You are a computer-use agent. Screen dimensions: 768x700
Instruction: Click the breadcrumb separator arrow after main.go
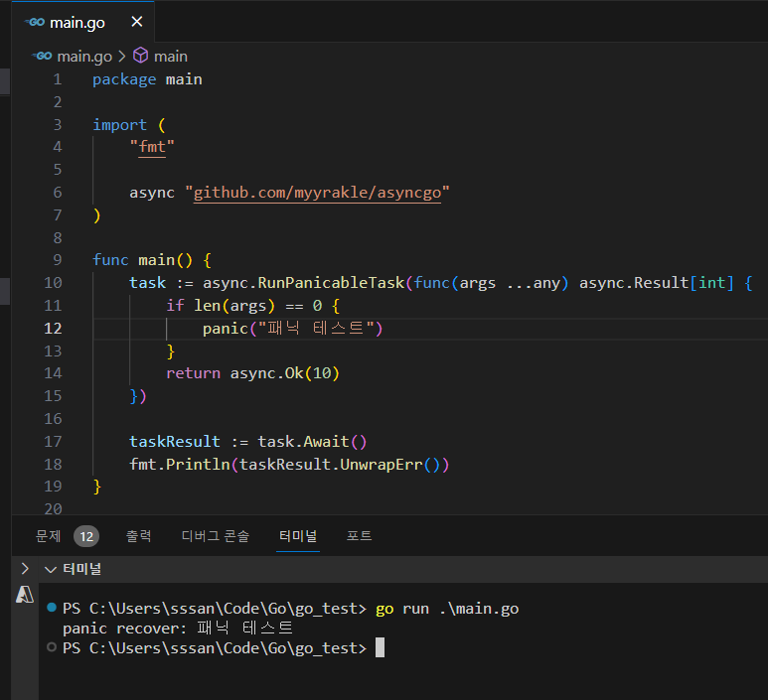122,57
